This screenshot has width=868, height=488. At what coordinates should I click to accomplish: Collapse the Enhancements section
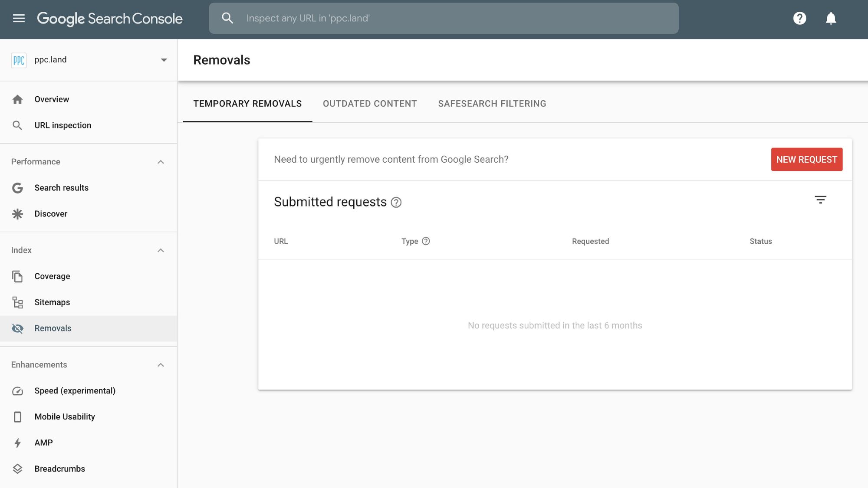(x=161, y=364)
